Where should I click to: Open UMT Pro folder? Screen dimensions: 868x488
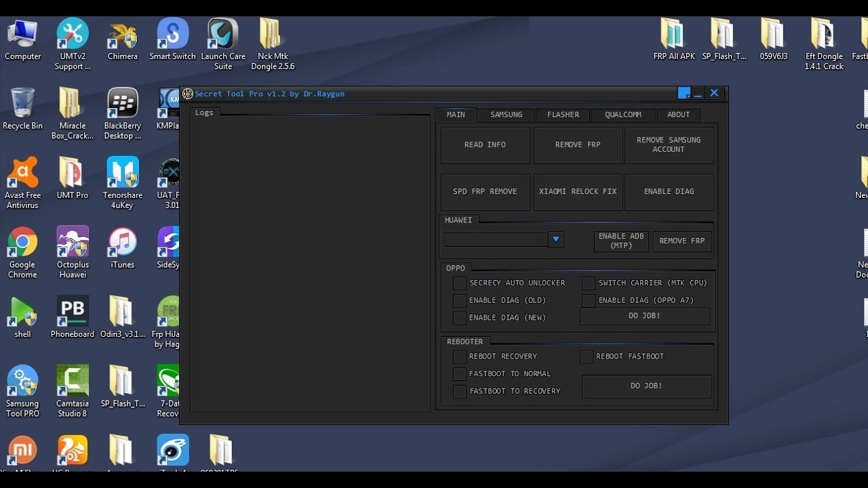[73, 178]
